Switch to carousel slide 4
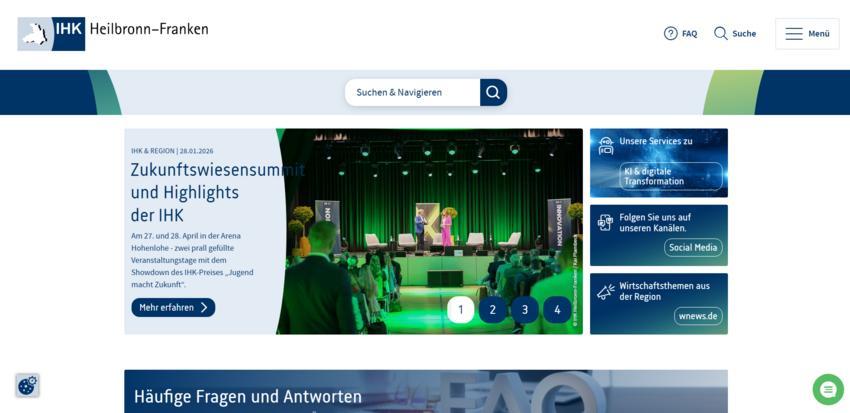850x413 pixels. coord(557,309)
